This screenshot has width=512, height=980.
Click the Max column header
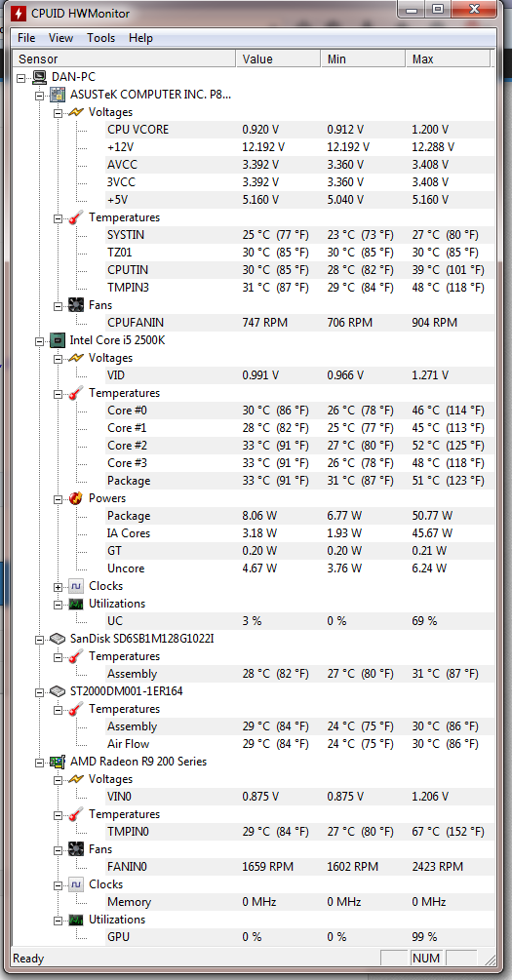448,59
